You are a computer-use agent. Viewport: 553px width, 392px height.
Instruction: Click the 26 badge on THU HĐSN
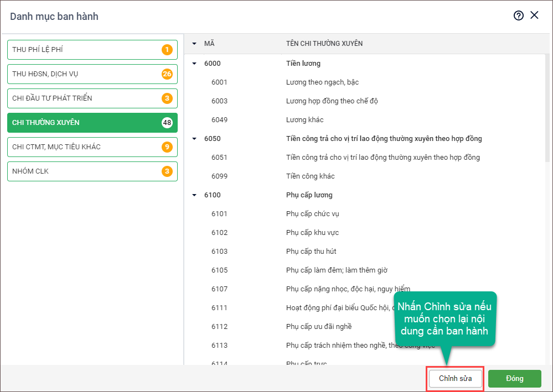[x=167, y=74]
